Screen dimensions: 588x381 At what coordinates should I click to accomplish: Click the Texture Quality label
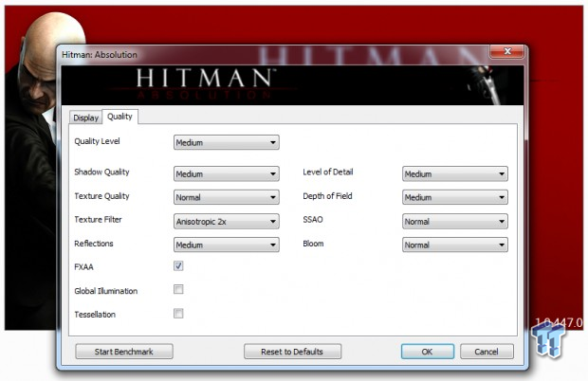pos(101,196)
